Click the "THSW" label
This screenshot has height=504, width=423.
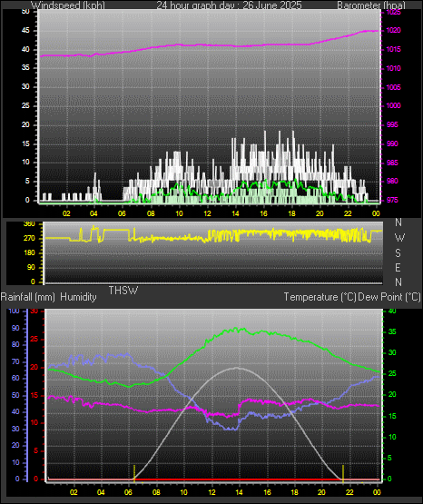(123, 291)
